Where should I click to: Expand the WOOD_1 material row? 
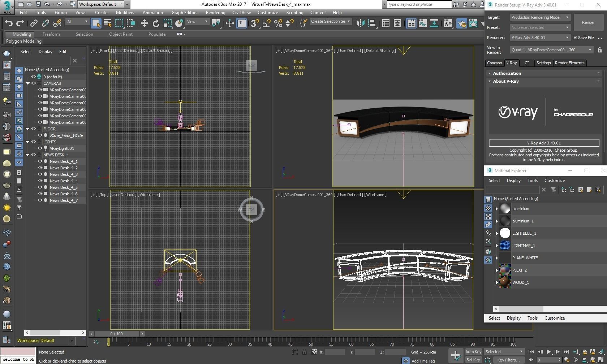(x=496, y=282)
